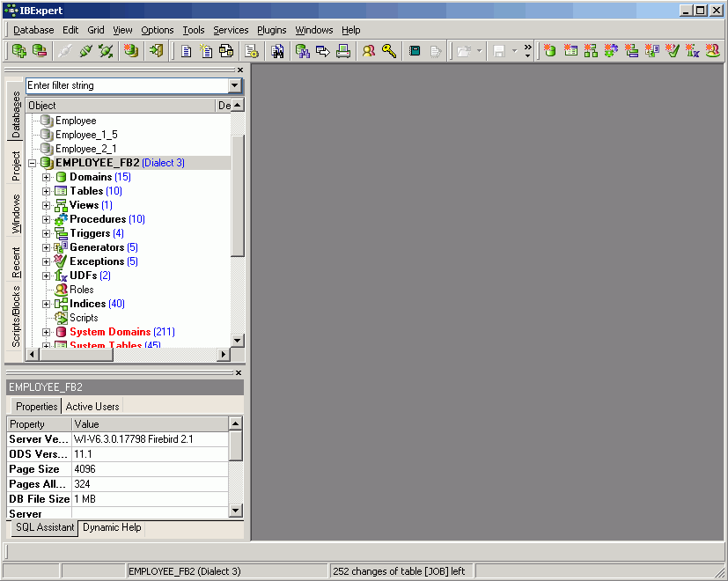Select the Scripts tree item

(x=84, y=318)
